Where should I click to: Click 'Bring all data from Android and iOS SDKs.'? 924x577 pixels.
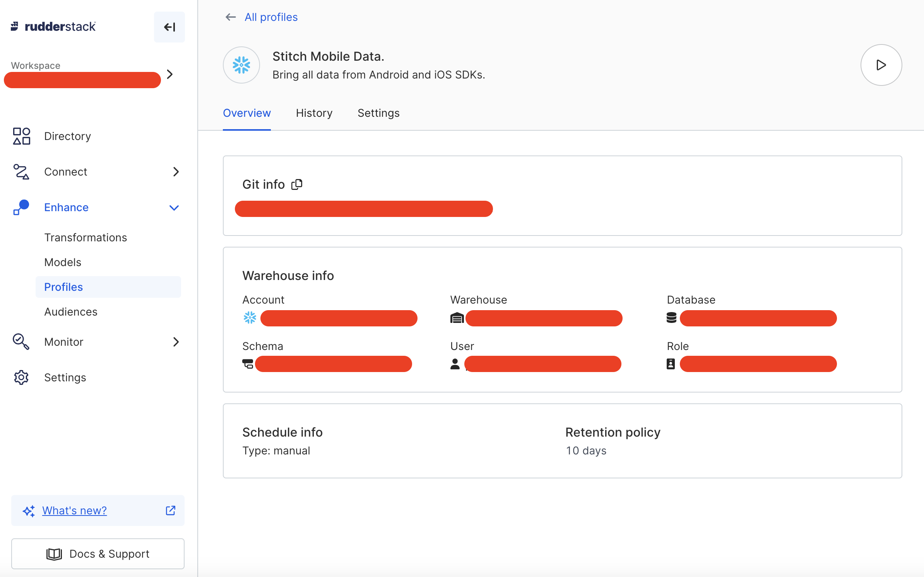[379, 75]
